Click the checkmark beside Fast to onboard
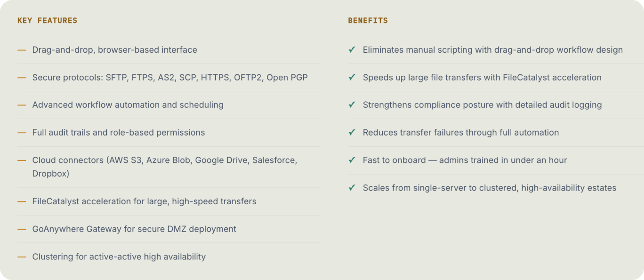644x280 pixels. (352, 160)
